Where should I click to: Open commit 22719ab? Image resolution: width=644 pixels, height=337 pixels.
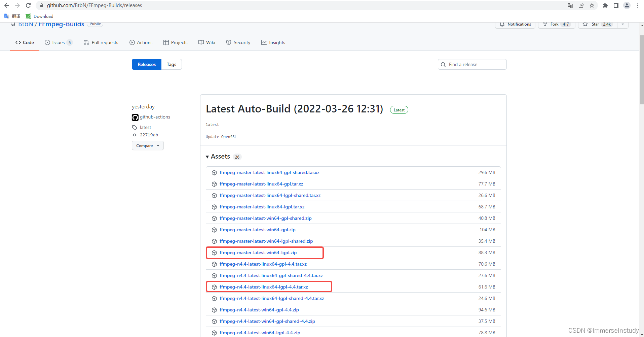coord(149,135)
